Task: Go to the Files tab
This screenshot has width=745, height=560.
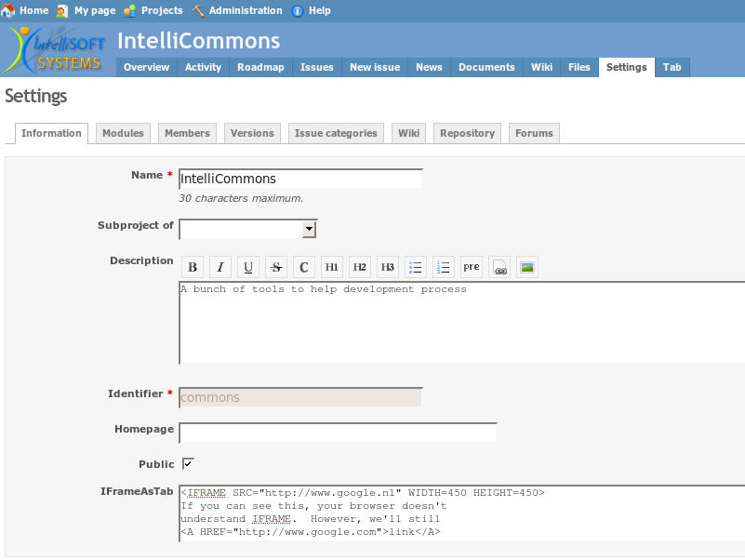Action: point(579,68)
